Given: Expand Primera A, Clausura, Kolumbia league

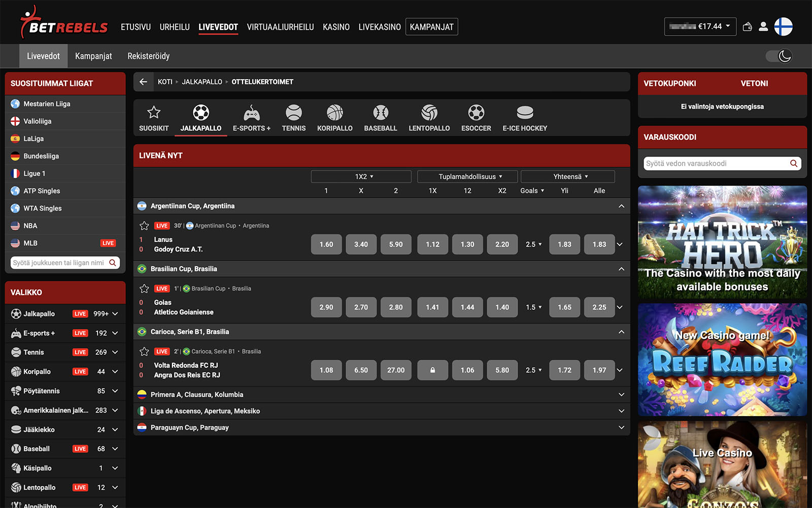Looking at the screenshot, I should pos(621,395).
